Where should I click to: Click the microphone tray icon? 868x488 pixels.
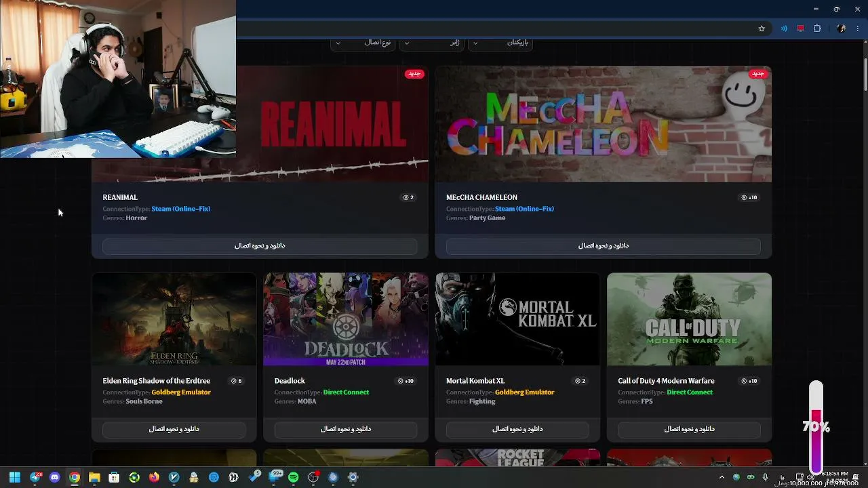(765, 477)
